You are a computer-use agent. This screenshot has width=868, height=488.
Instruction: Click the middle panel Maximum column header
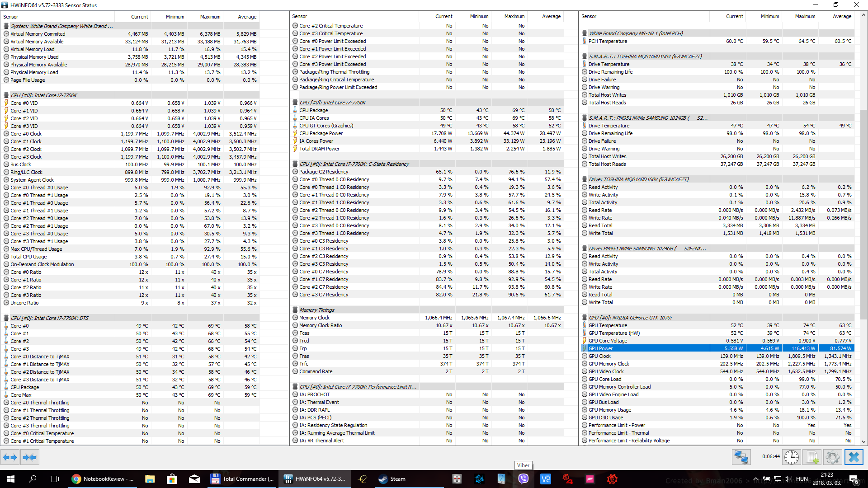click(x=509, y=16)
